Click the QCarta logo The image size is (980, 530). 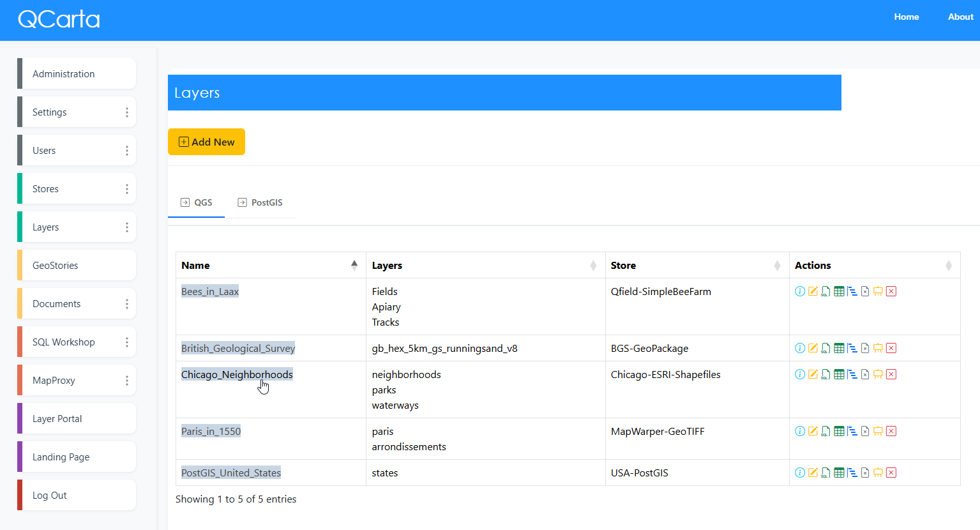point(59,19)
